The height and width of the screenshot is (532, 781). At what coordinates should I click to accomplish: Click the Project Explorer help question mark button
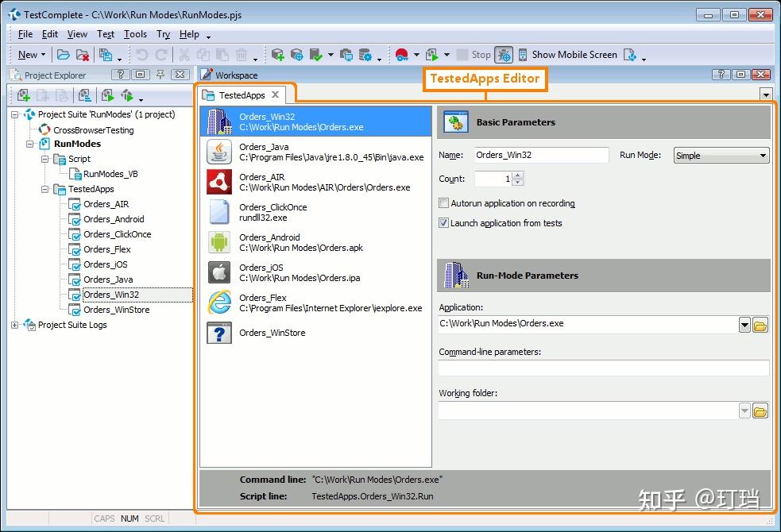pos(121,75)
